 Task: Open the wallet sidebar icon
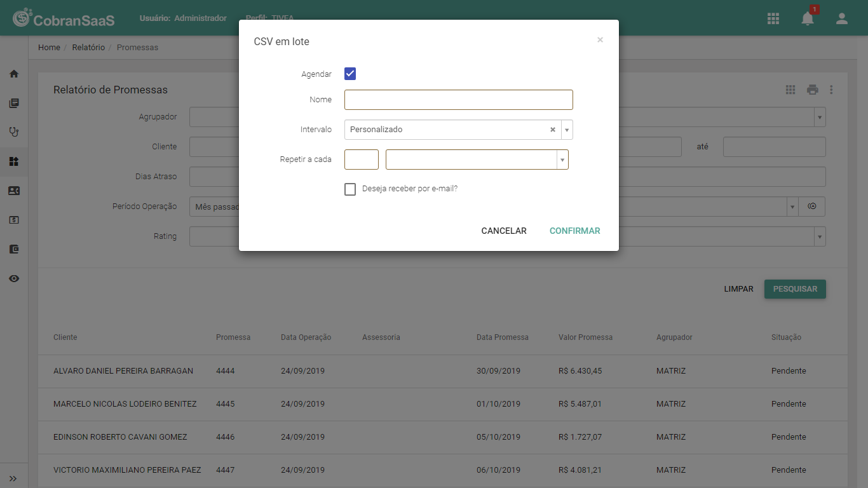pos(14,249)
